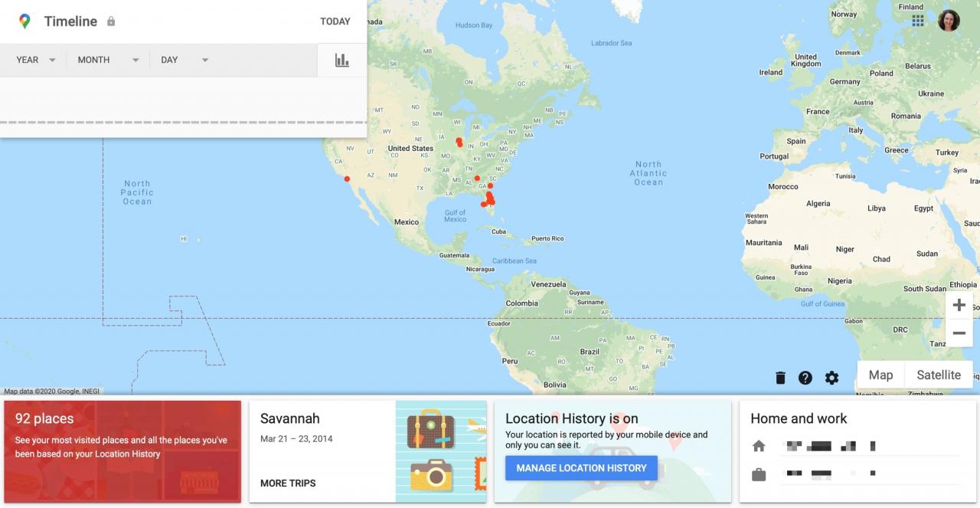Click the Cuba map label
Viewport: 980px width, 508px height.
pos(498,231)
